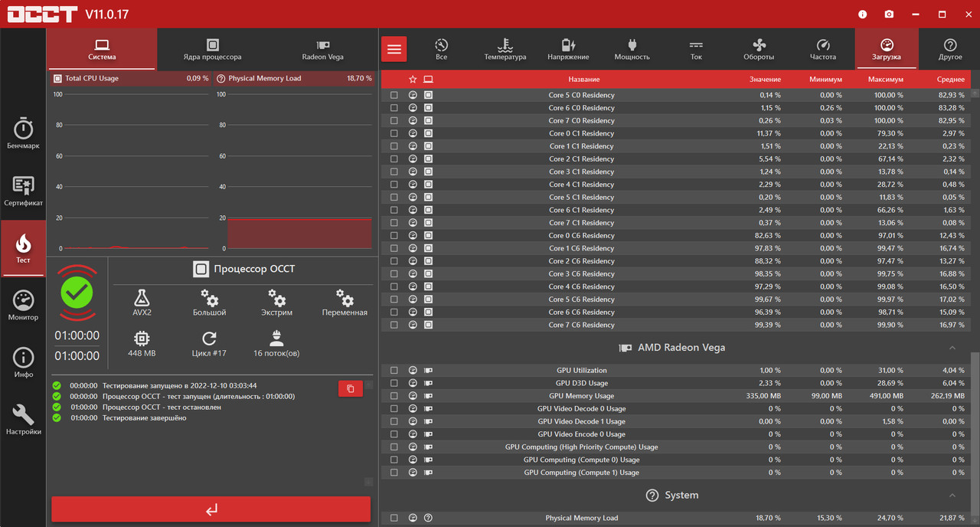
Task: Toggle Total CPU Usage graph checkbox
Action: (x=57, y=78)
